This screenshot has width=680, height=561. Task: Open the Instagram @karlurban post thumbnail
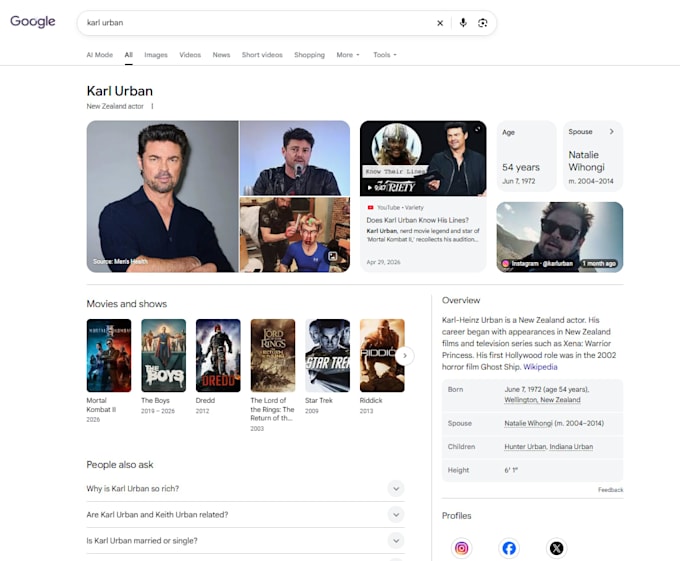click(560, 237)
